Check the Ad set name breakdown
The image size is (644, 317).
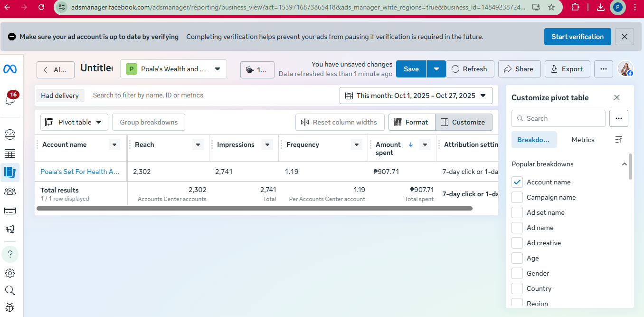[517, 212]
